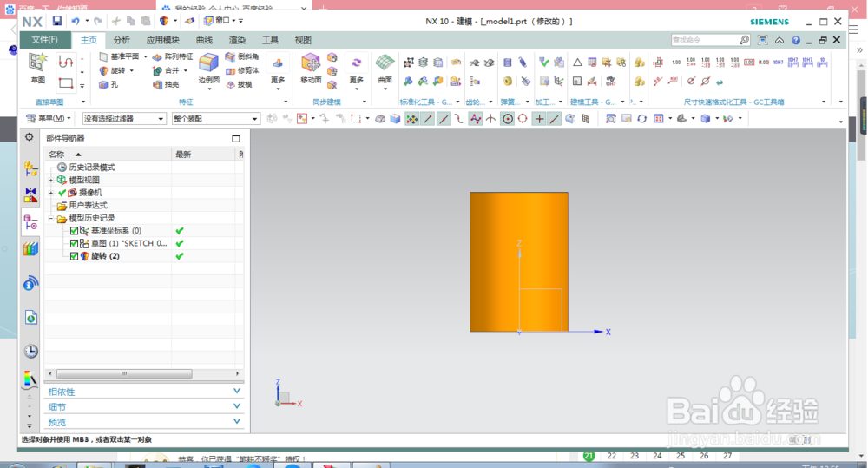
Task: Toggle checkbox for 旋转 (2) feature
Action: coord(74,256)
